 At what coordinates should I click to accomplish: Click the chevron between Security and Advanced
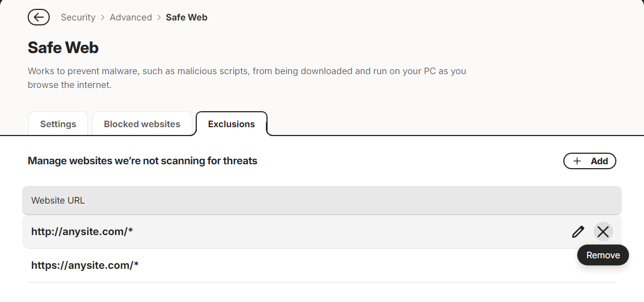[x=103, y=18]
